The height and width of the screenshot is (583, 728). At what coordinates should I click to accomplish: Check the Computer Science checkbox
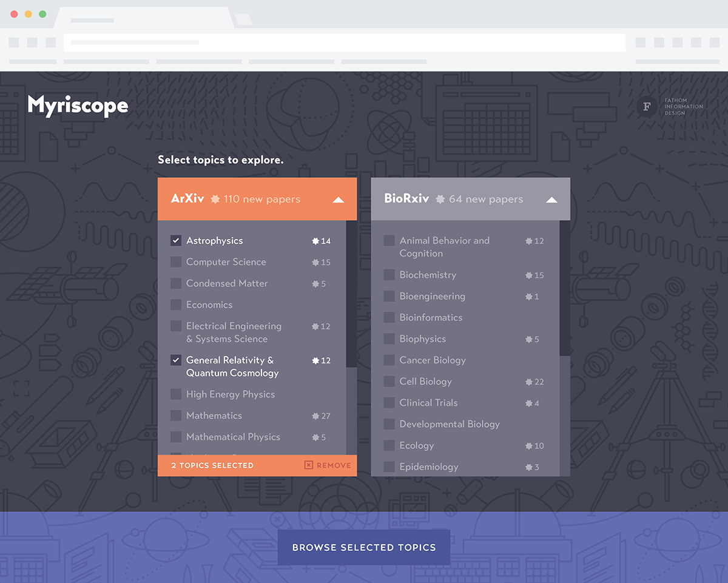[x=176, y=262]
